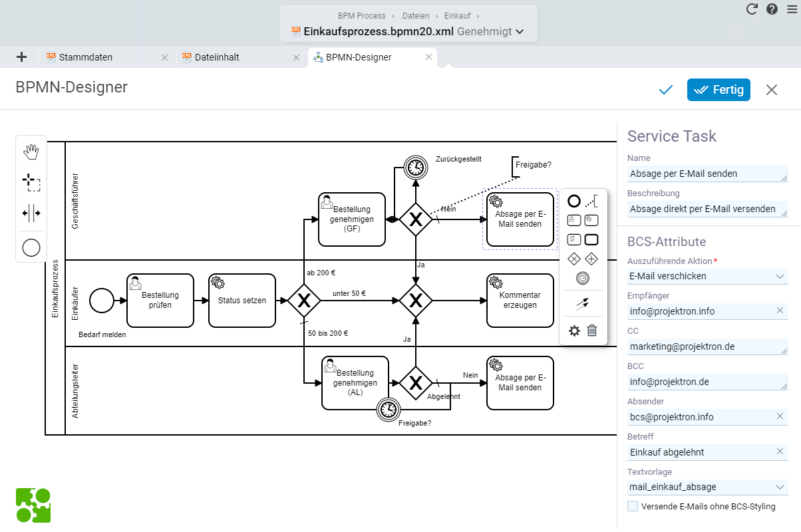Open the 'BPM Process' breadcrumb
801x532 pixels.
coord(361,15)
